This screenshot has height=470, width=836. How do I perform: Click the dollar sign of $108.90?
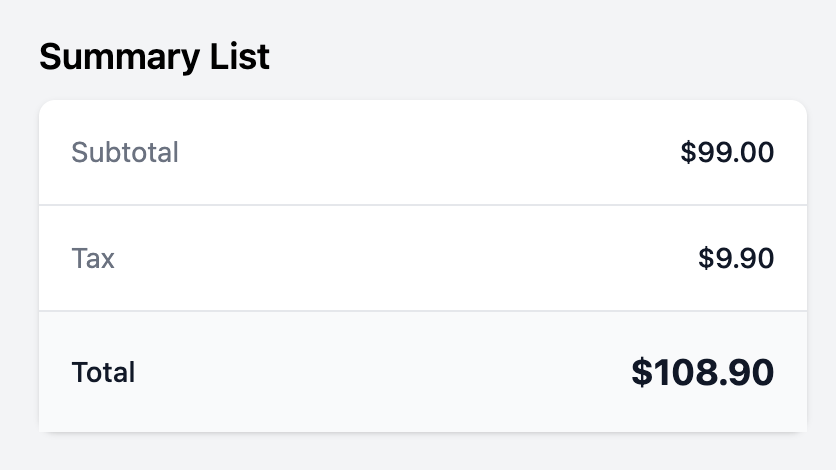642,372
